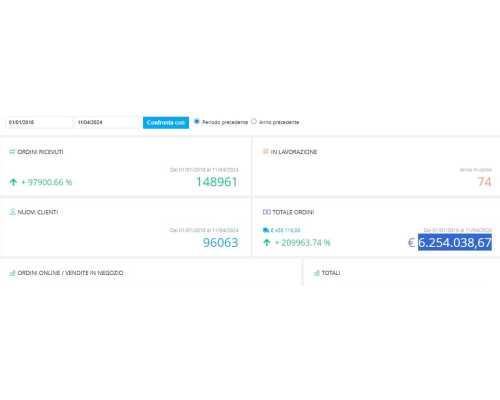Image resolution: width=500 pixels, height=400 pixels.
Task: Click ORDINI ONLINE / VENDITE IN NEGOZIO heading
Action: coord(70,273)
